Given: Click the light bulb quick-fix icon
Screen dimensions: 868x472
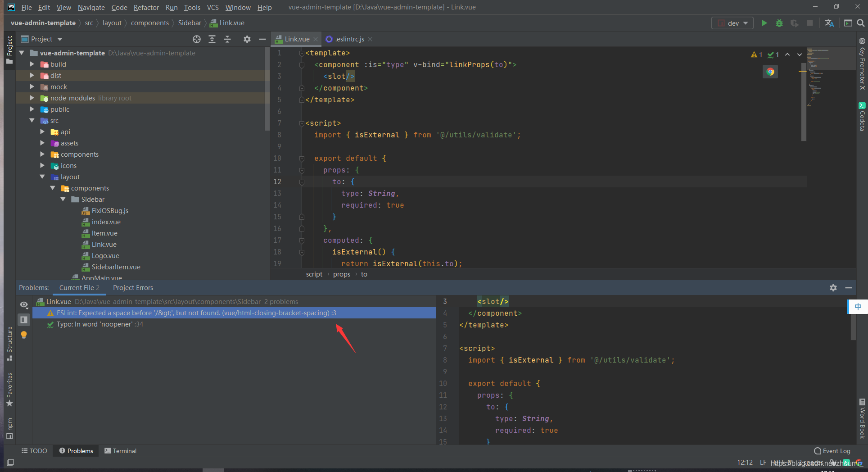Looking at the screenshot, I should point(24,335).
